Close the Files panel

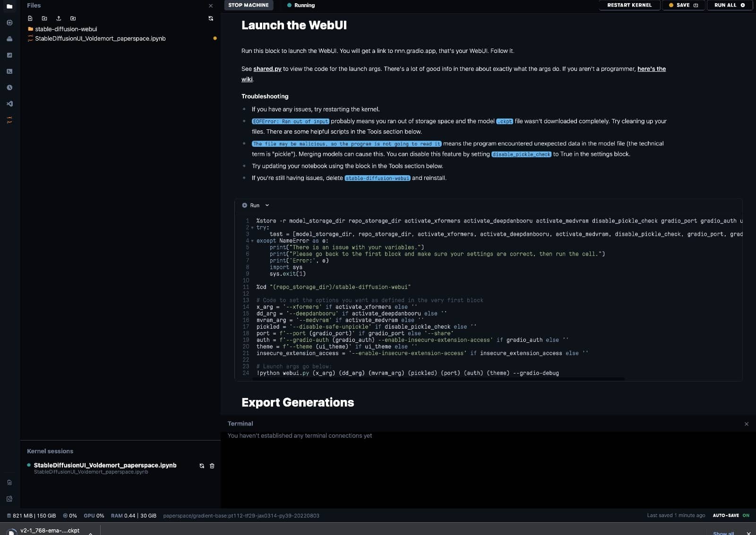pyautogui.click(x=211, y=6)
